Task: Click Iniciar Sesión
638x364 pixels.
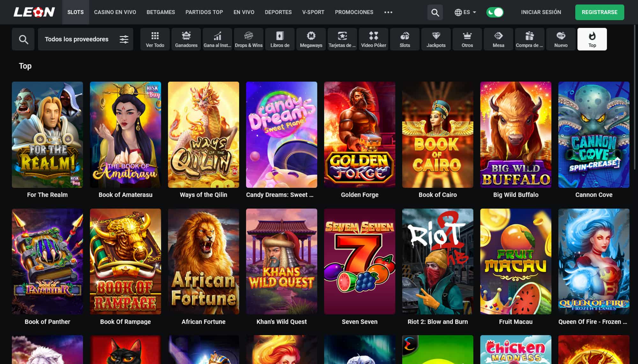Action: (x=541, y=12)
